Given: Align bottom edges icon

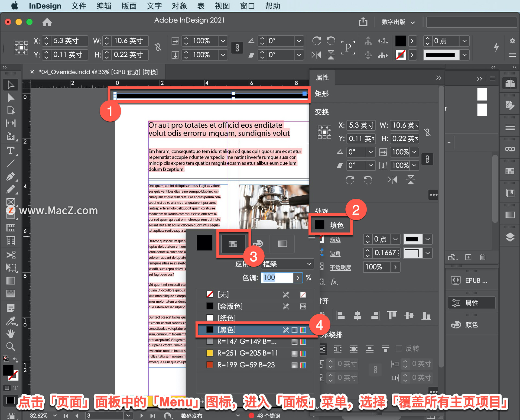Looking at the screenshot, I should point(426,315).
